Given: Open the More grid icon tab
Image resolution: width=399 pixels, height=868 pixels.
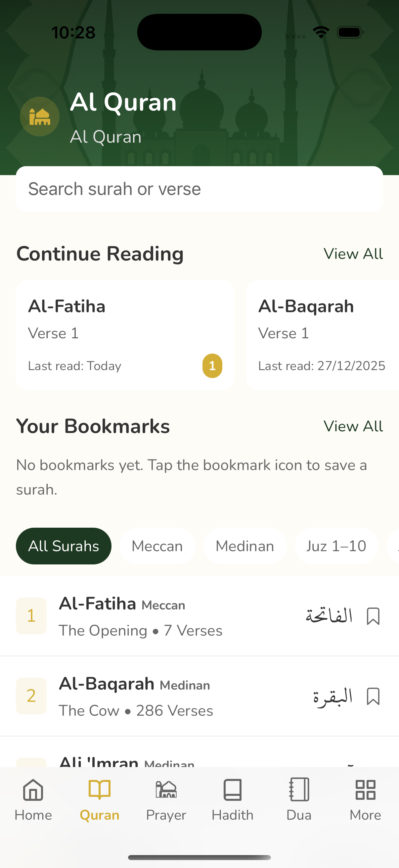Looking at the screenshot, I should [365, 790].
